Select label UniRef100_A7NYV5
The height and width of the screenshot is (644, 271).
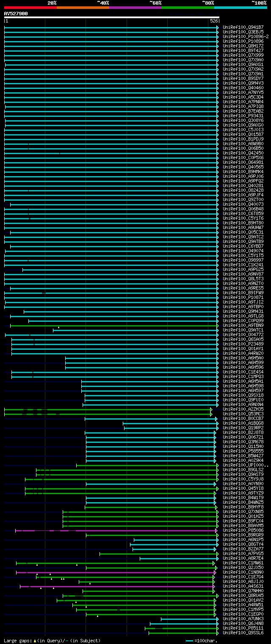coord(243,93)
